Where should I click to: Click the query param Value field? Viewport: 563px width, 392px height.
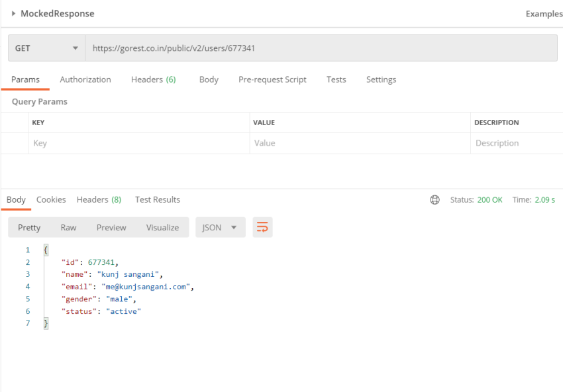point(360,143)
